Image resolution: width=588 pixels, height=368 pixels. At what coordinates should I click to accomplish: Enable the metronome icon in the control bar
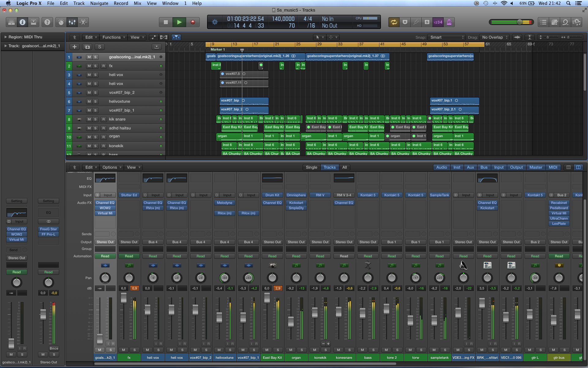[x=449, y=22]
